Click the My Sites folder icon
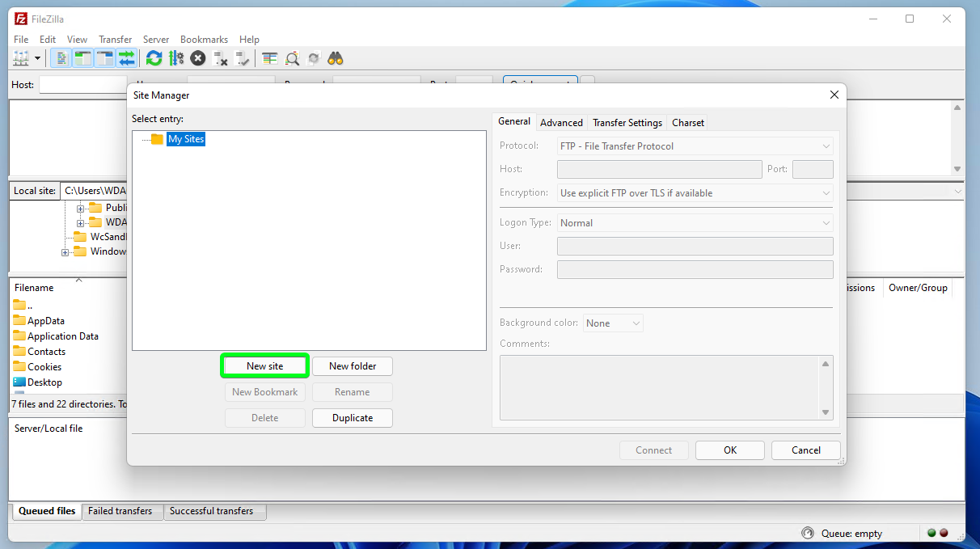980x549 pixels. pos(157,139)
